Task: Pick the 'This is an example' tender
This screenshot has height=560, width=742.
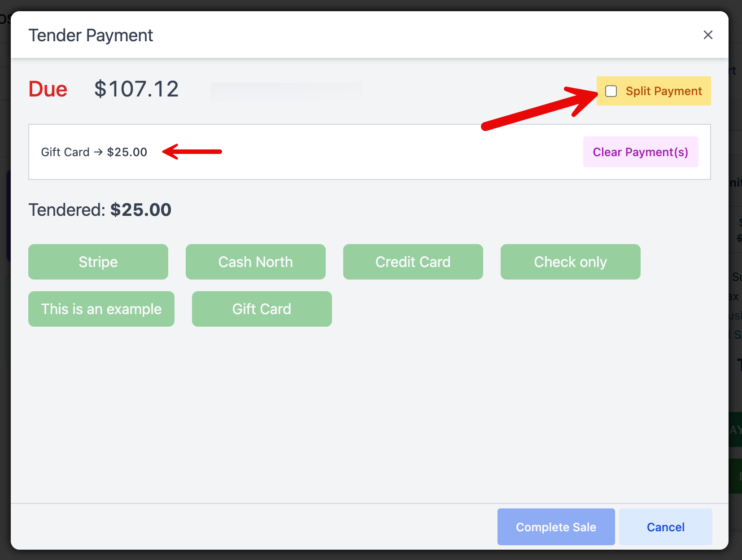Action: coord(101,309)
